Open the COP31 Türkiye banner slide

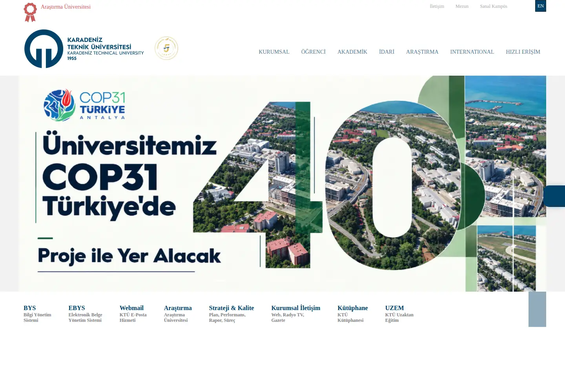(x=282, y=183)
